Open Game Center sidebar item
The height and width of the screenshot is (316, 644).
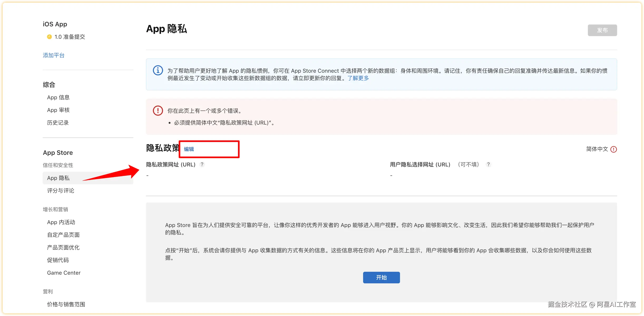[64, 273]
